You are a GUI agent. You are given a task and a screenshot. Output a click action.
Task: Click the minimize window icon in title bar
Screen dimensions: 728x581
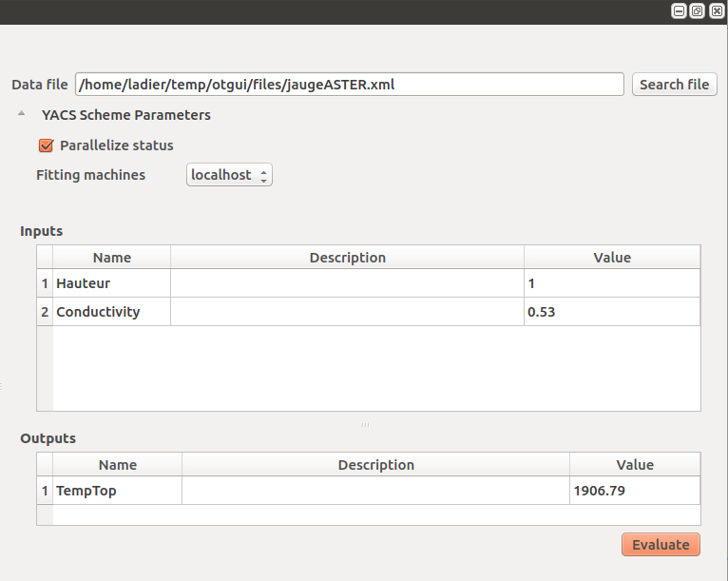tap(679, 10)
